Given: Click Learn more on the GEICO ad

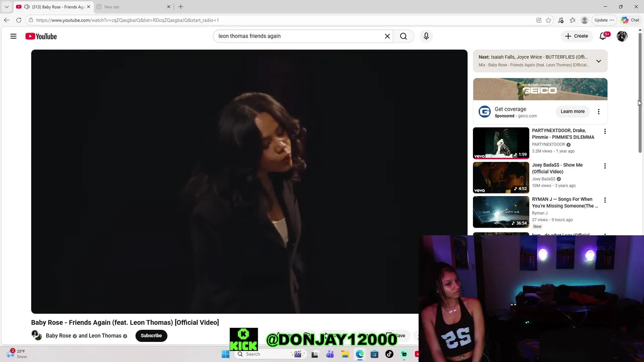Looking at the screenshot, I should click(573, 111).
